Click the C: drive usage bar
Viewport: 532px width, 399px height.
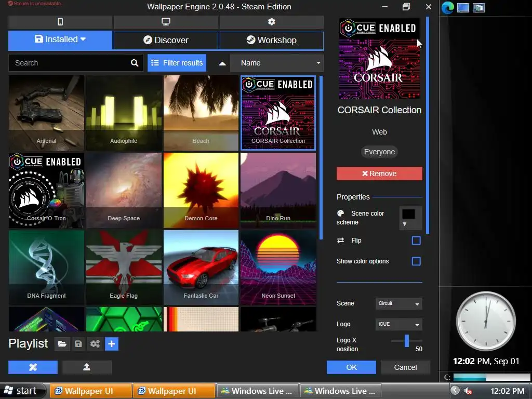tap(491, 377)
